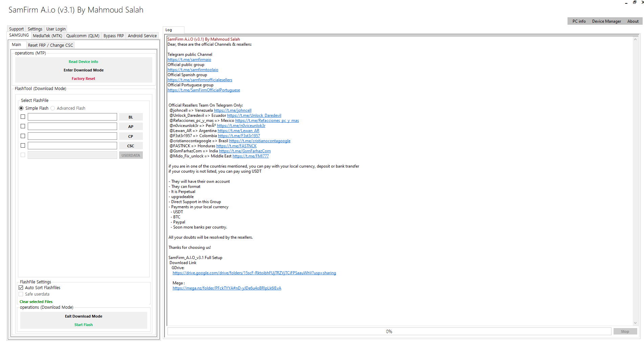Open Brazil link t.me/cristianocontagoogle

coord(260,141)
